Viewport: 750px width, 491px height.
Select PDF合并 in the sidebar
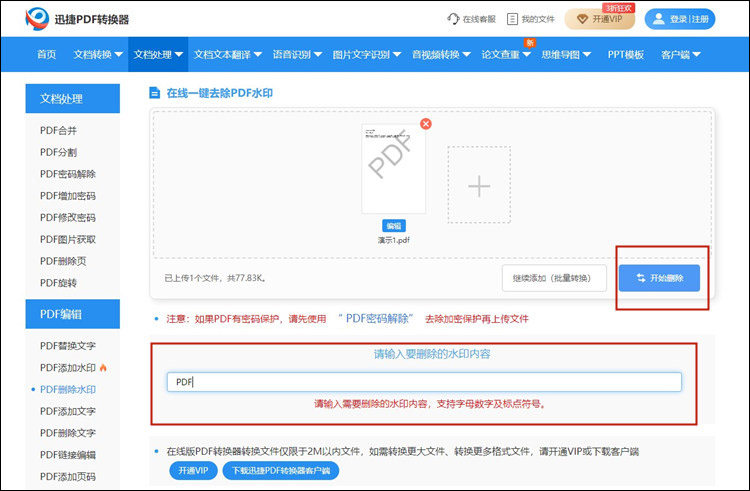[58, 131]
